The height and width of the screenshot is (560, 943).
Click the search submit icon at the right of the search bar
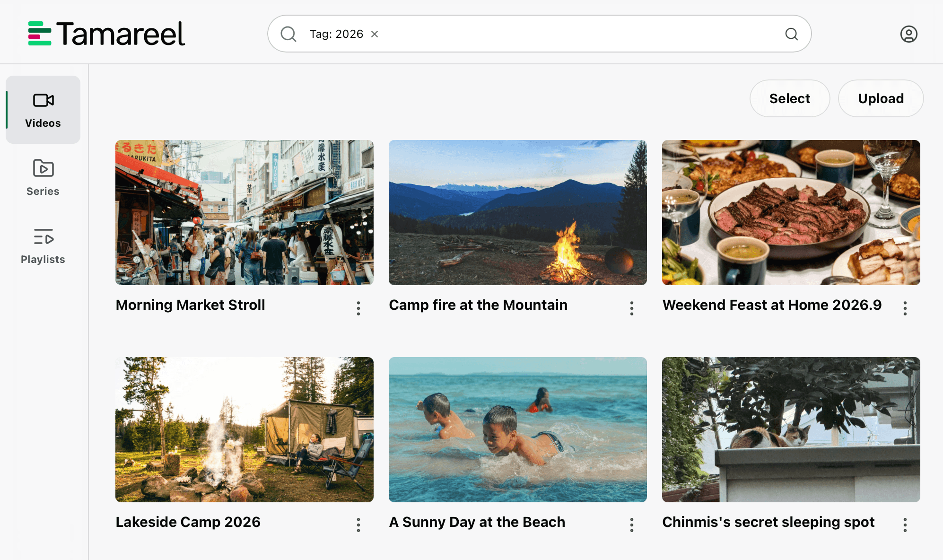point(792,34)
